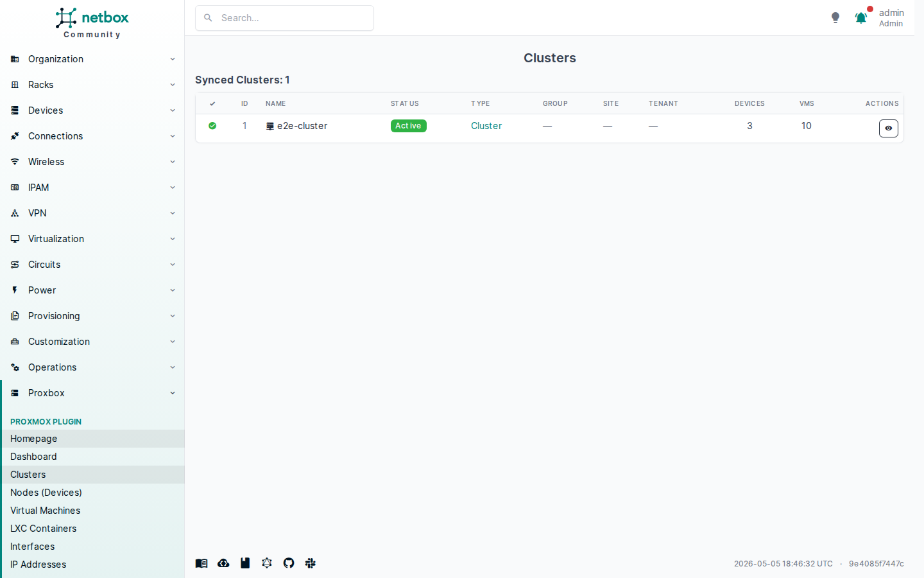This screenshot has height=578, width=924.
Task: Click the Devices sidebar icon
Action: tap(15, 110)
